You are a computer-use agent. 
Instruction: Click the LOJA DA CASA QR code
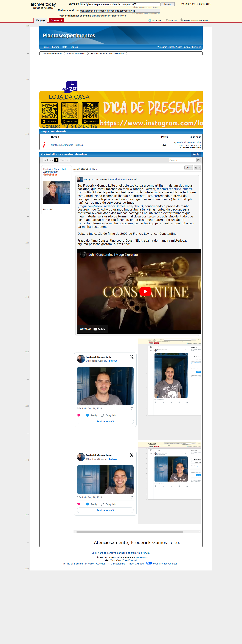[49, 113]
